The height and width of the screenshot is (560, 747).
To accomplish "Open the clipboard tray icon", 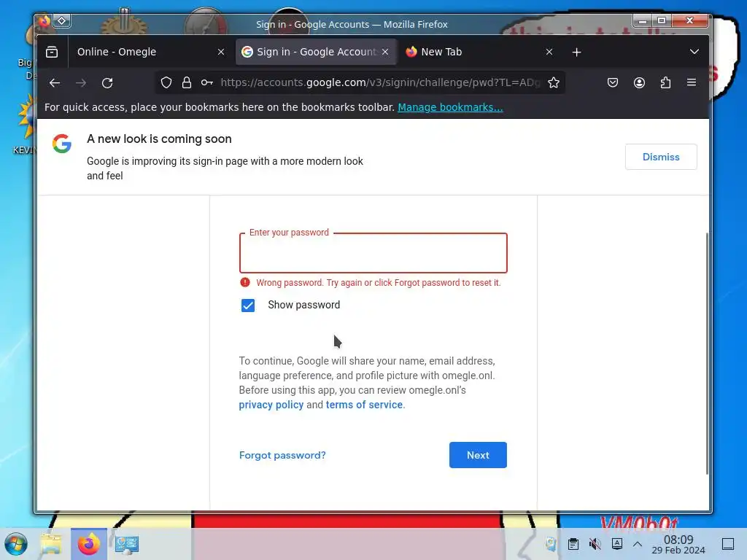I will coord(573,544).
